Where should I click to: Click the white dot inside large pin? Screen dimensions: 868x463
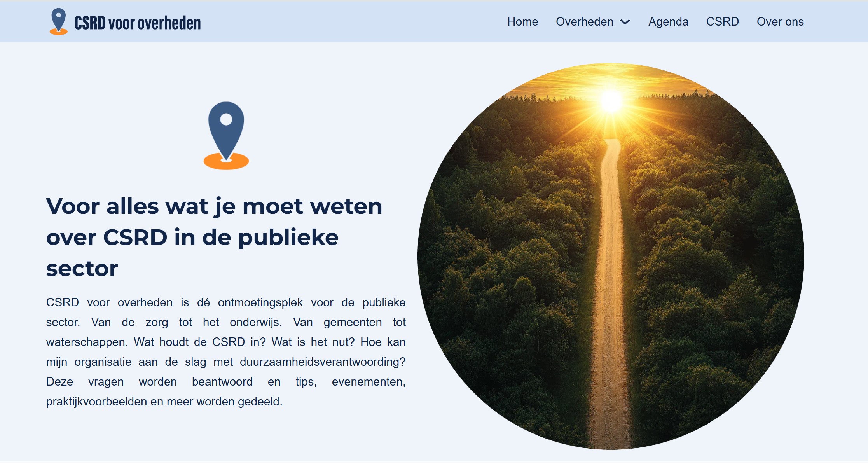226,120
